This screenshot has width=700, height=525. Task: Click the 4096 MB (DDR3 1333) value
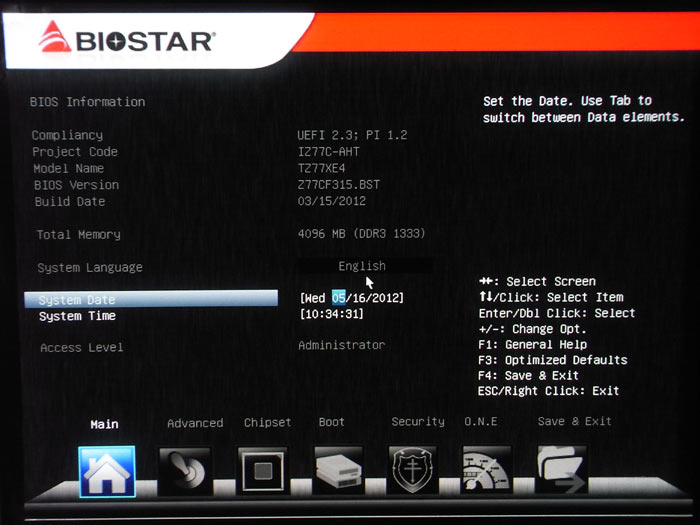click(361, 233)
